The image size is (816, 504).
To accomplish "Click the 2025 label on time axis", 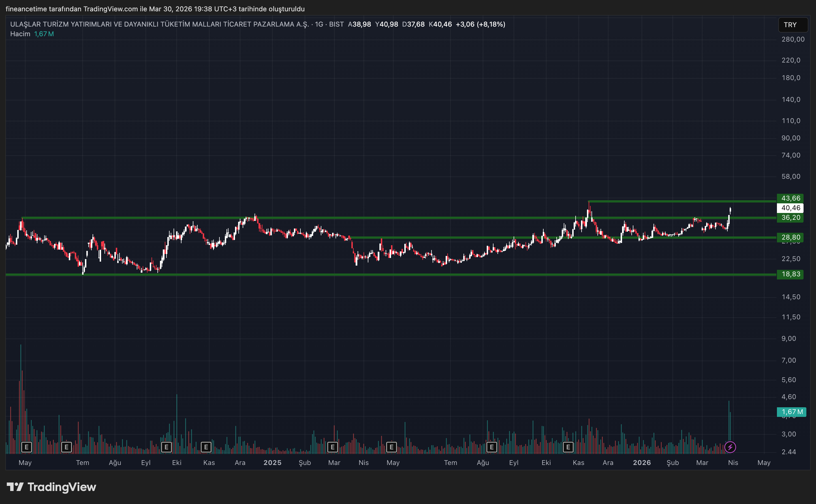I will pos(272,463).
